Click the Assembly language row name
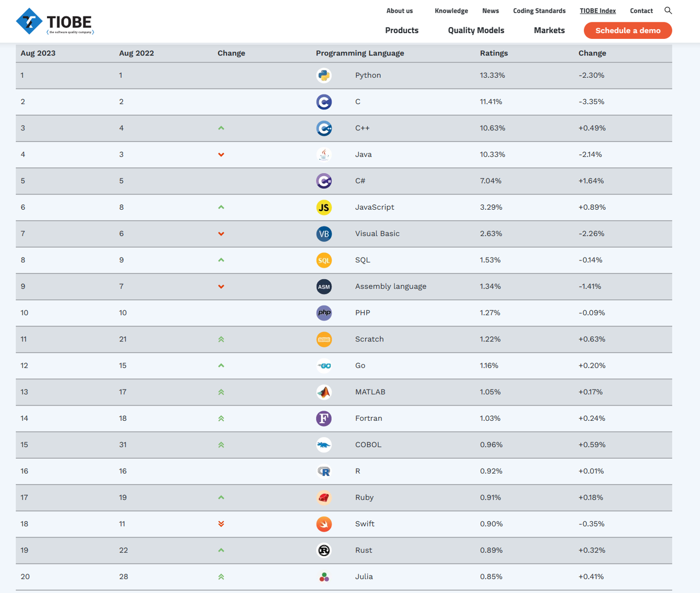The image size is (700, 593). click(x=390, y=287)
